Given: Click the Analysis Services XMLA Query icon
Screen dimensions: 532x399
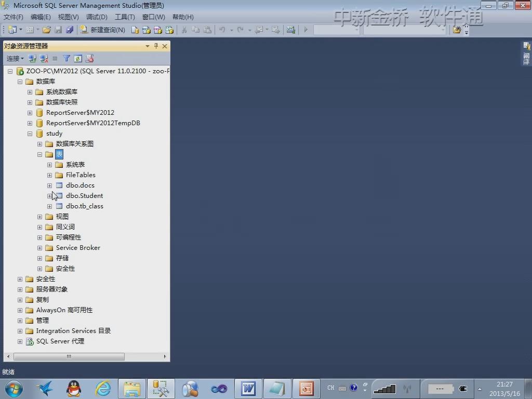Looking at the screenshot, I should tap(169, 30).
